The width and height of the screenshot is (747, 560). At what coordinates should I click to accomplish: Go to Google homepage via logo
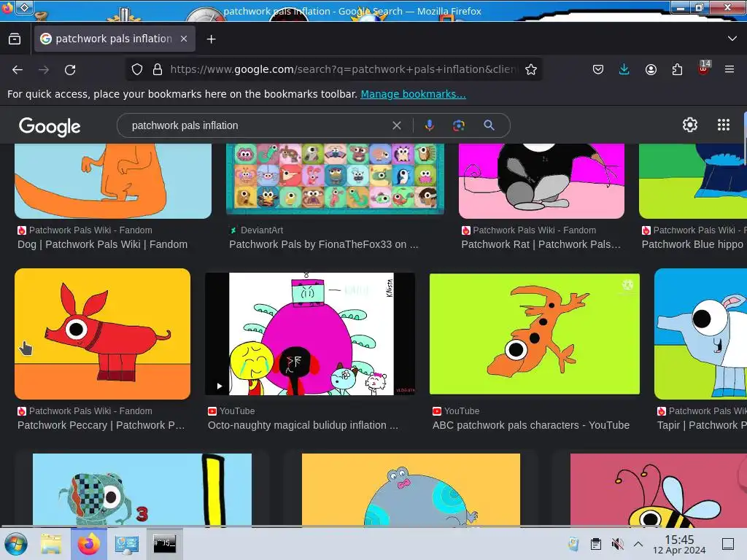50,126
